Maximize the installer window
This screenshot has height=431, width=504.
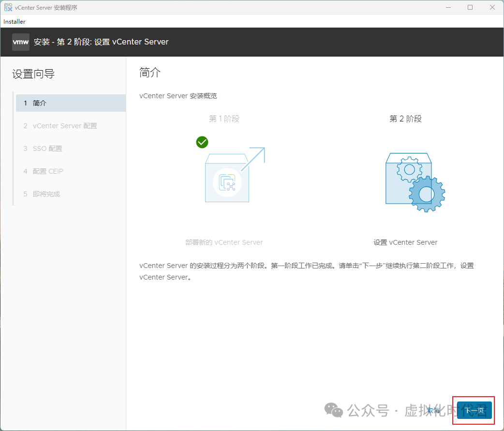(470, 7)
